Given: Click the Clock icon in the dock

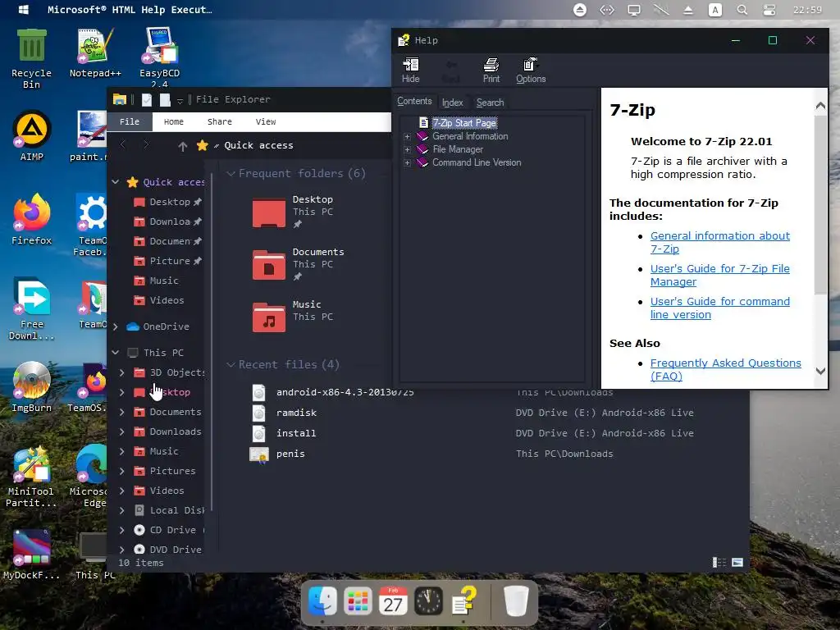Looking at the screenshot, I should (x=428, y=600).
